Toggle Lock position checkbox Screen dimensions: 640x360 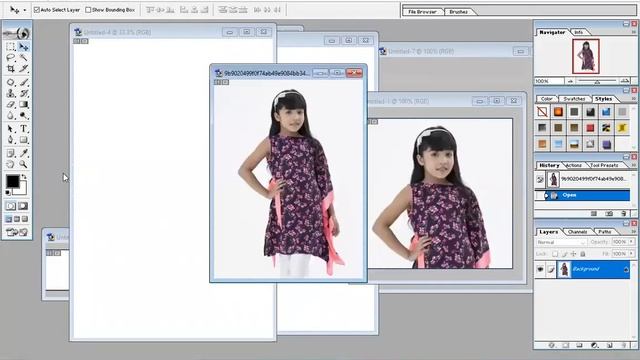coord(573,254)
